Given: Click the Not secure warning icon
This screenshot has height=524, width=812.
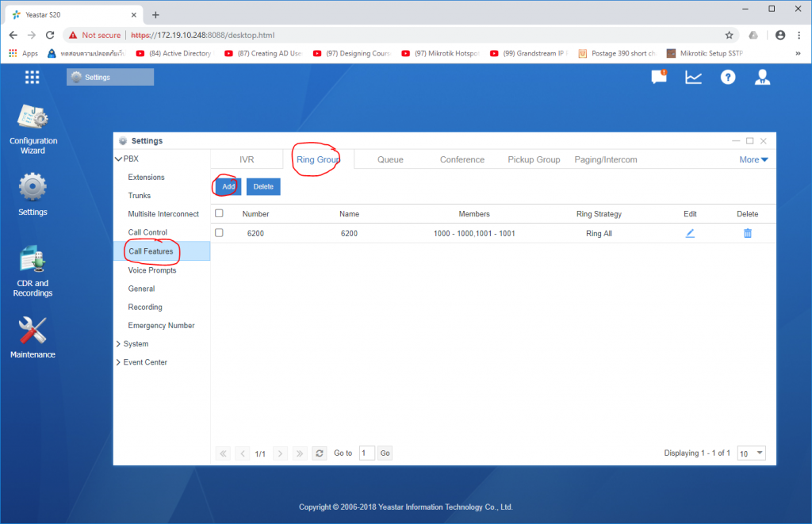Looking at the screenshot, I should pyautogui.click(x=73, y=35).
